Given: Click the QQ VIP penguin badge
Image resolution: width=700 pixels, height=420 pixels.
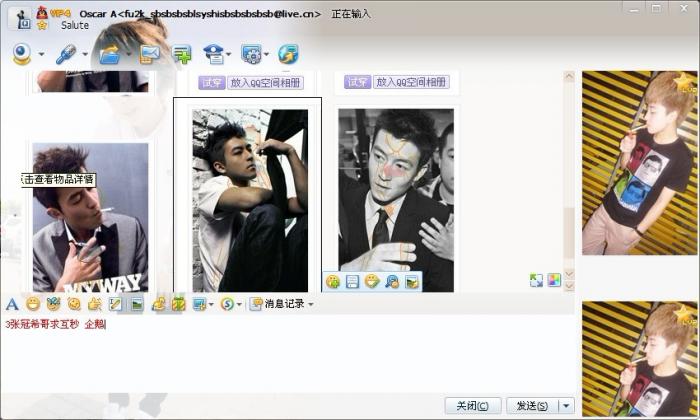Looking at the screenshot, I should click(42, 12).
